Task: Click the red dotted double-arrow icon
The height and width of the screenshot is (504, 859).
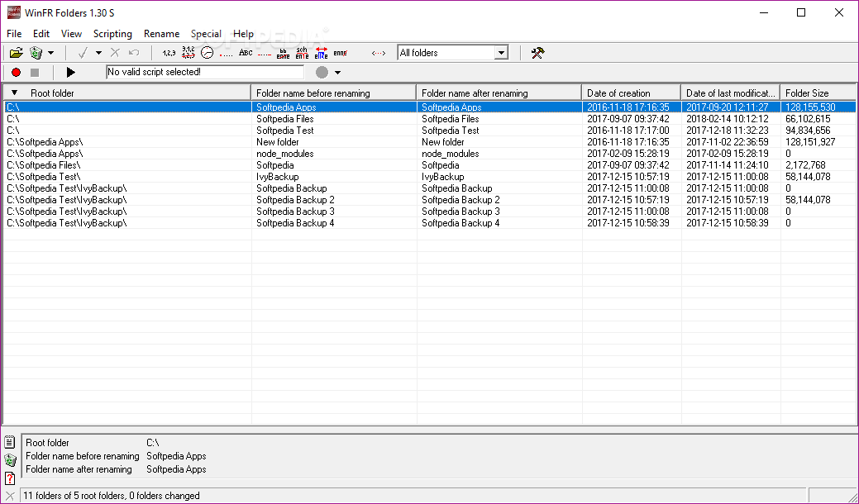Action: pos(379,53)
